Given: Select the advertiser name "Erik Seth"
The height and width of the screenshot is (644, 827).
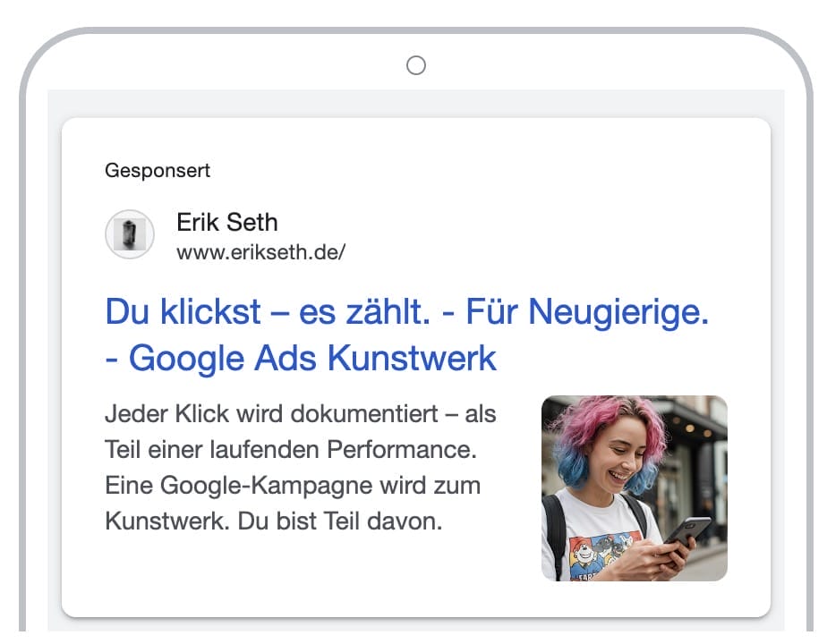Looking at the screenshot, I should 226,222.
